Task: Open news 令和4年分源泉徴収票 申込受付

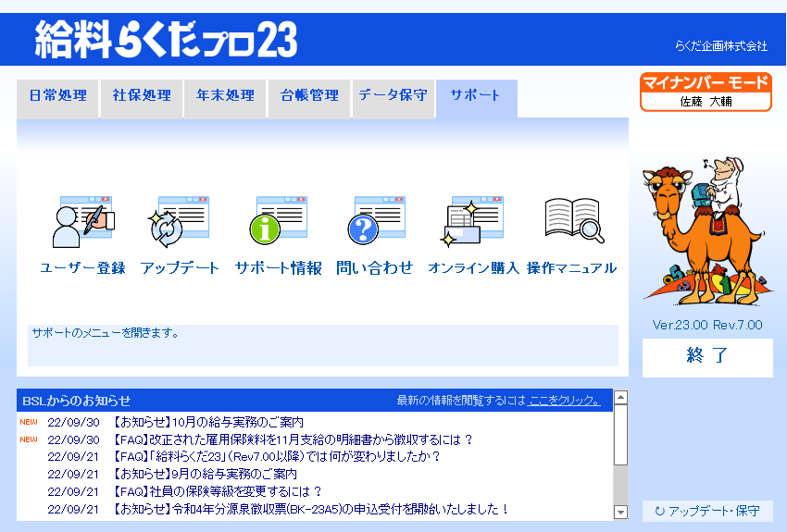Action: [x=309, y=509]
